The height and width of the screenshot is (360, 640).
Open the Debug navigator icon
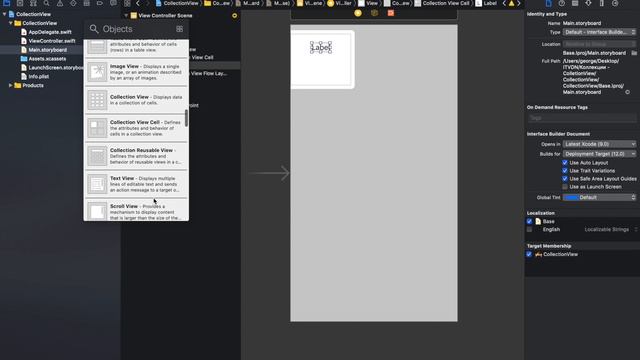point(87,3)
